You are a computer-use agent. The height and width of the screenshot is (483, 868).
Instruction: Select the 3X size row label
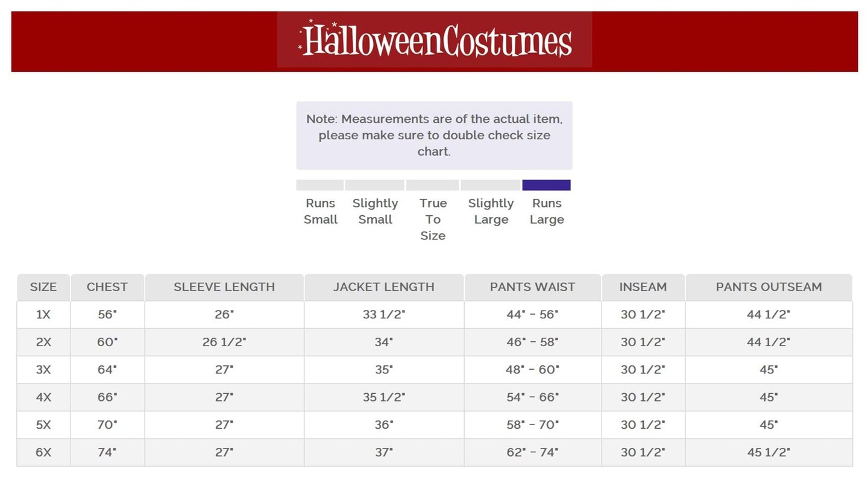[43, 370]
